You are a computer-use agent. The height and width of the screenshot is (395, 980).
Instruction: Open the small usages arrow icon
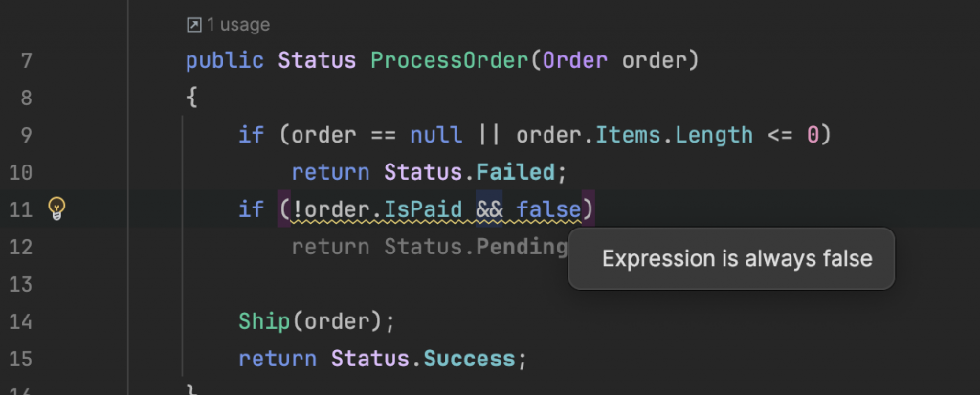point(193,25)
